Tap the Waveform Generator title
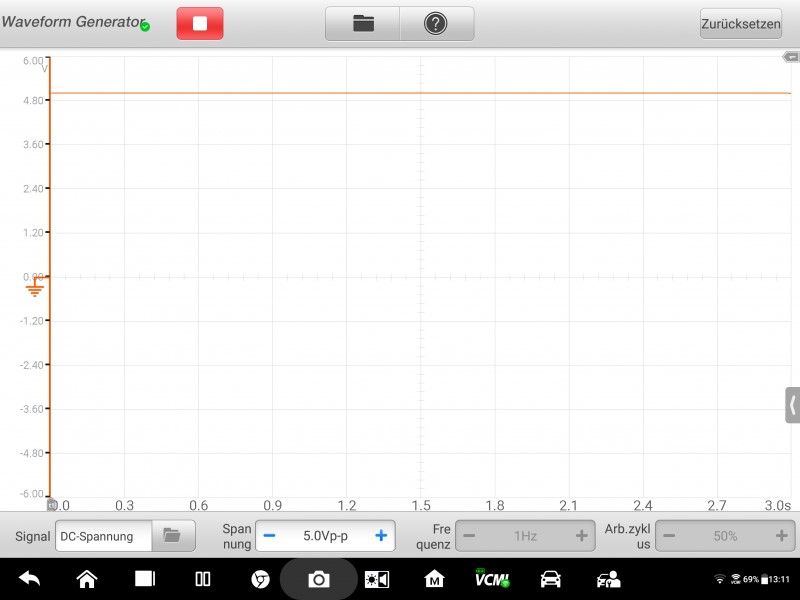The width and height of the screenshot is (800, 600). click(x=72, y=22)
